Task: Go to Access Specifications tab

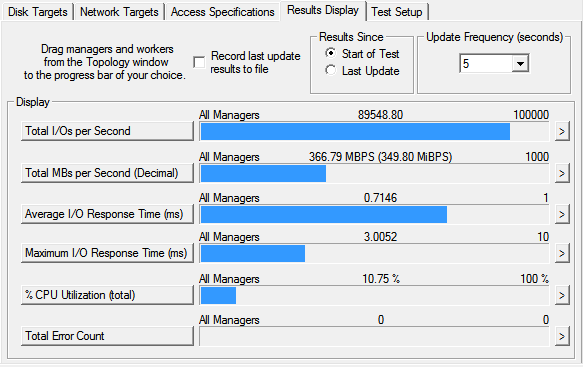Action: (222, 12)
